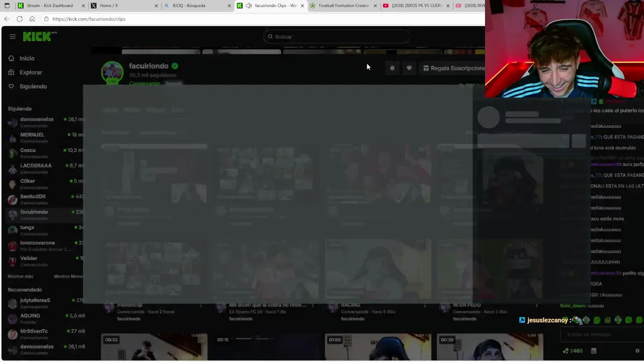This screenshot has height=362, width=644.
Task: Open options menu for the NI EN PEDO clip
Action: [537, 306]
